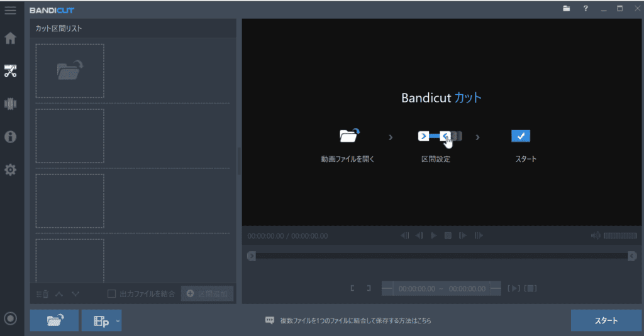This screenshot has height=336, width=644.
Task: Open the Information sidebar icon
Action: pyautogui.click(x=10, y=137)
